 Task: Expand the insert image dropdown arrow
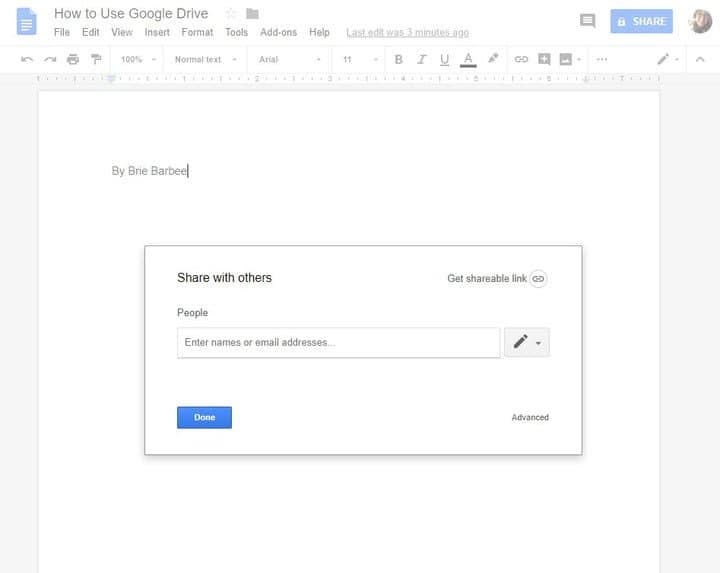click(579, 59)
